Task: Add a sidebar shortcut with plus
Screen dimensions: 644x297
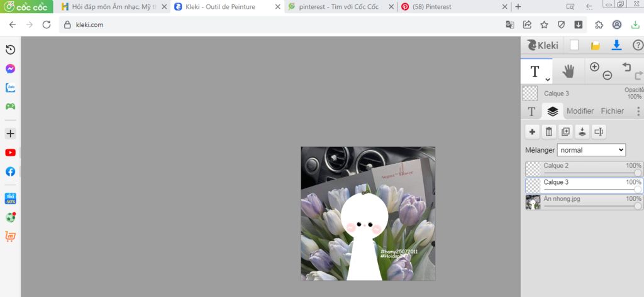Action: 10,133
